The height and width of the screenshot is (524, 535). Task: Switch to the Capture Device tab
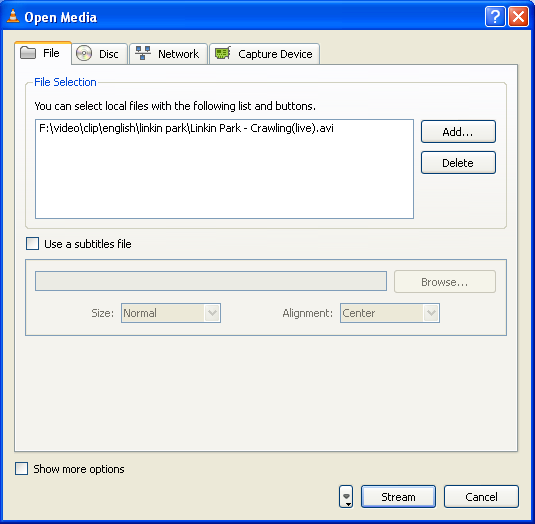(x=264, y=54)
